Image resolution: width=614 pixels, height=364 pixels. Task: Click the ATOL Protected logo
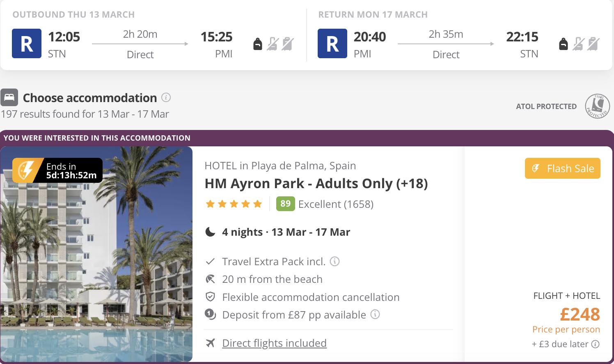(597, 106)
